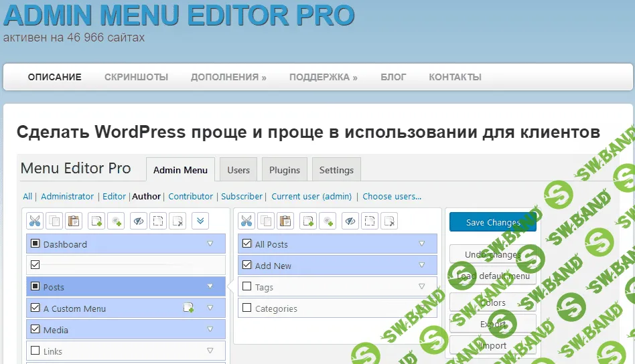The width and height of the screenshot is (635, 364).
Task: Open the СКРИНШОТЫ nav item
Action: click(x=136, y=77)
